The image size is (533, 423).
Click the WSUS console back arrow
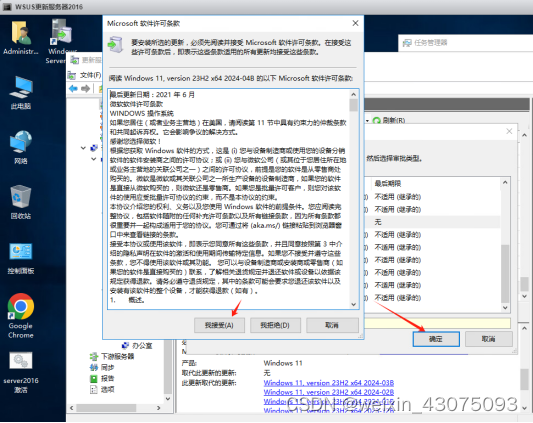click(x=73, y=89)
